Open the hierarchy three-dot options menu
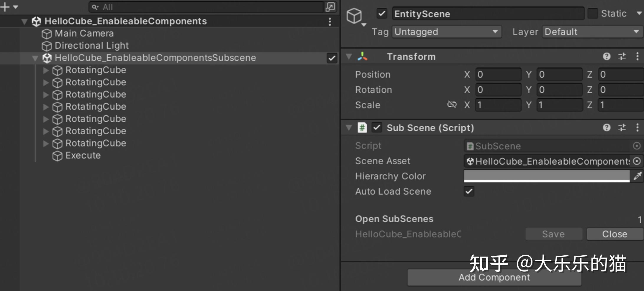Image resolution: width=644 pixels, height=291 pixels. click(330, 21)
